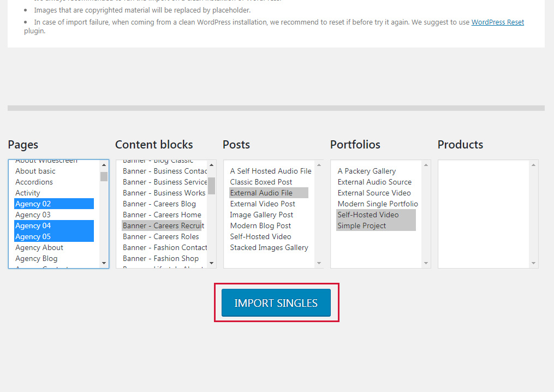Open the WordPress Reset plugin link
Viewport: 554px width, 392px height.
point(497,22)
